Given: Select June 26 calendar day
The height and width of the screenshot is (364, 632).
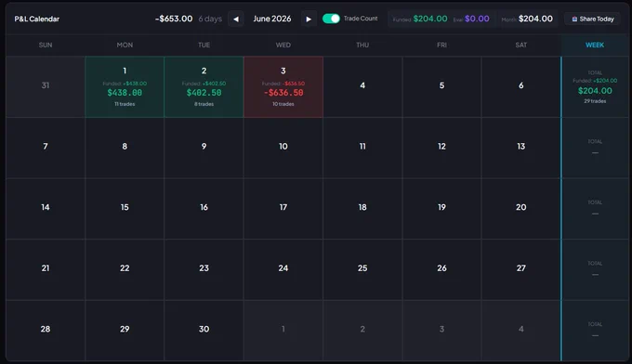Looking at the screenshot, I should point(441,269).
